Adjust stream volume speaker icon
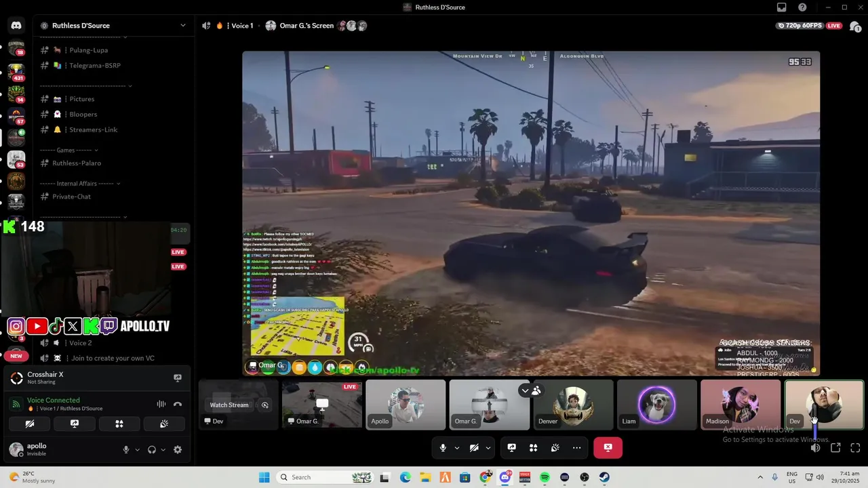 click(x=816, y=448)
